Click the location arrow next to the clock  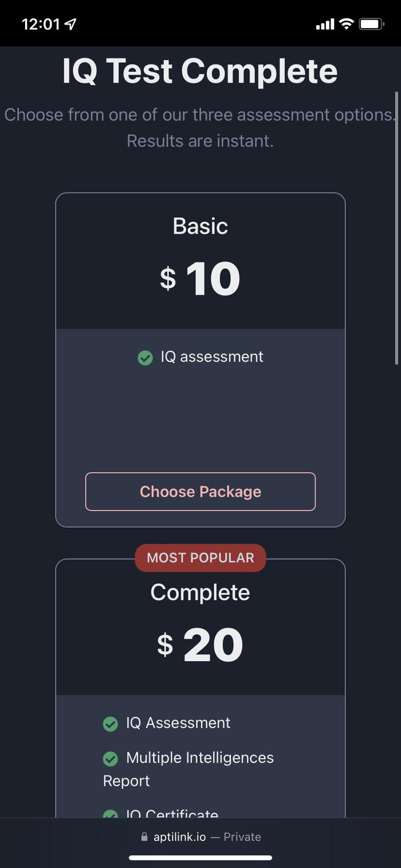point(70,24)
